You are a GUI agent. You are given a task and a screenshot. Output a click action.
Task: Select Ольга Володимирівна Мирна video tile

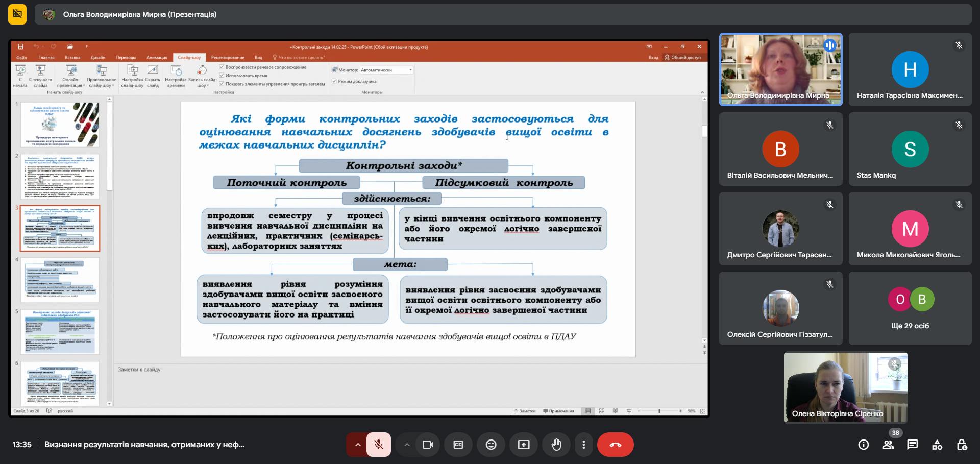point(781,69)
